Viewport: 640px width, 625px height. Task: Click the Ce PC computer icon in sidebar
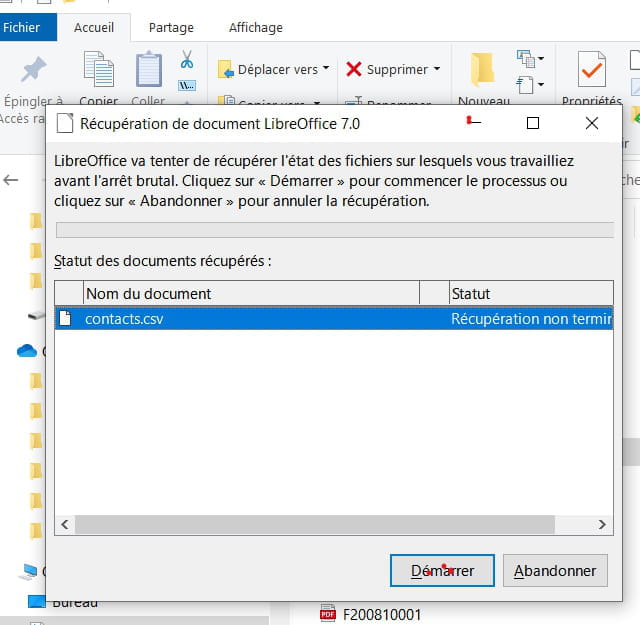pos(29,572)
